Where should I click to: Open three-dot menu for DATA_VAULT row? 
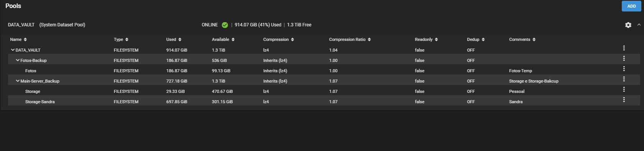tap(624, 48)
